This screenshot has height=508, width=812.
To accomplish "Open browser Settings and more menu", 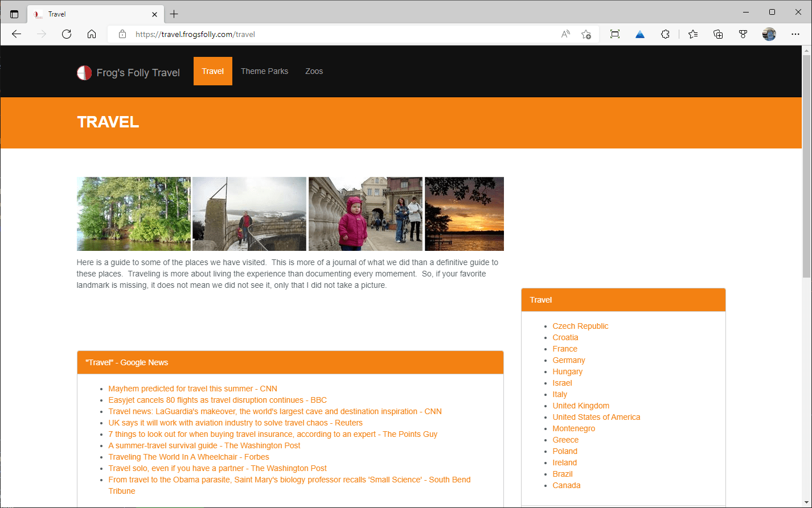I will pyautogui.click(x=795, y=34).
